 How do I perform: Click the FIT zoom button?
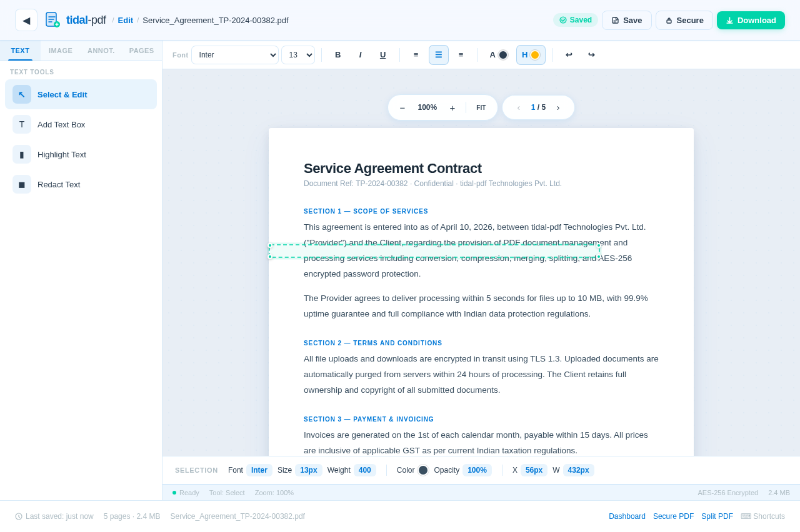point(481,107)
